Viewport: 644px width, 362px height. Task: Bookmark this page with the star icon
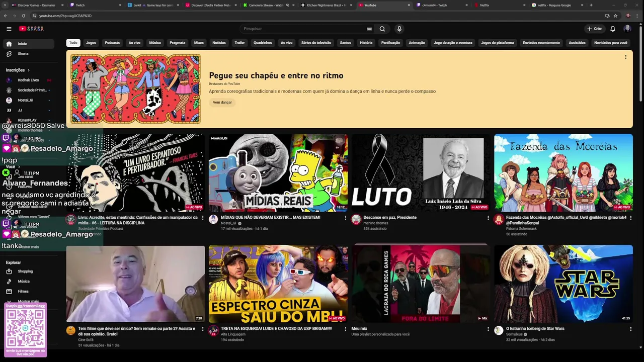(615, 16)
